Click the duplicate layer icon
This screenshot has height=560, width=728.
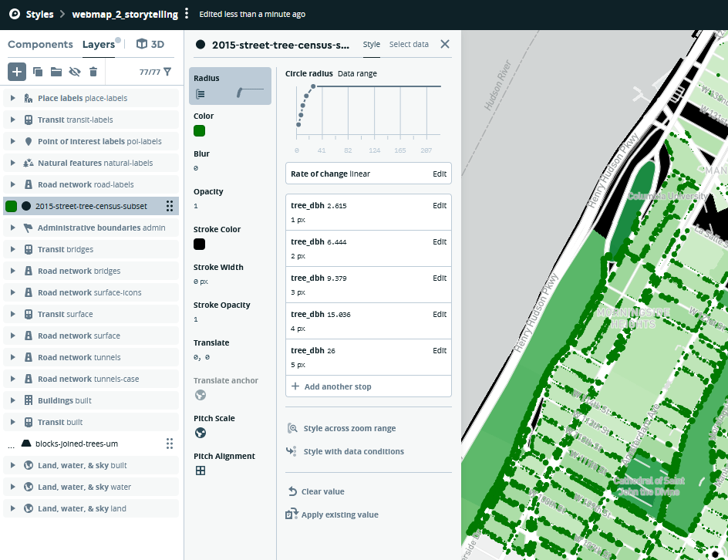click(x=38, y=72)
